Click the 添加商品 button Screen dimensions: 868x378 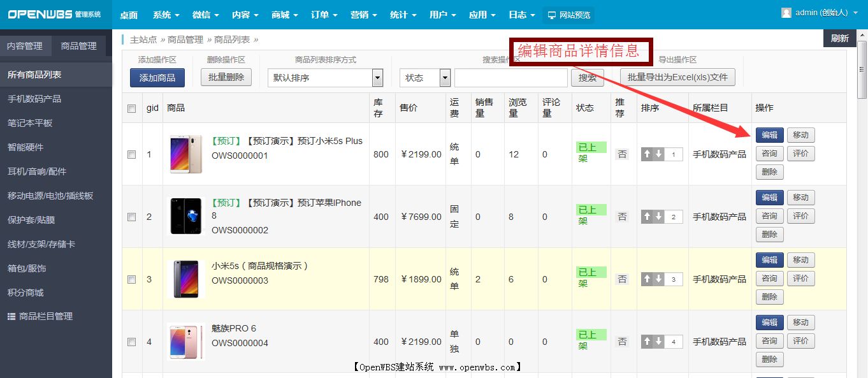click(157, 77)
